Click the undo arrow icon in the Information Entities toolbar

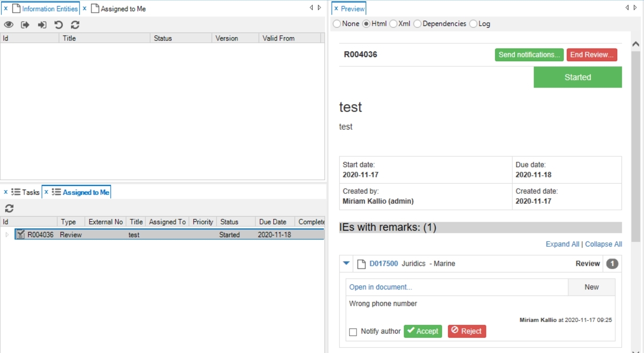(x=58, y=25)
